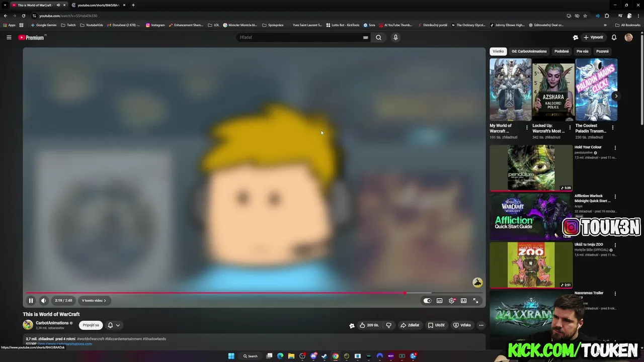644x362 pixels.
Task: Open the Windows Start menu
Action: 231,356
